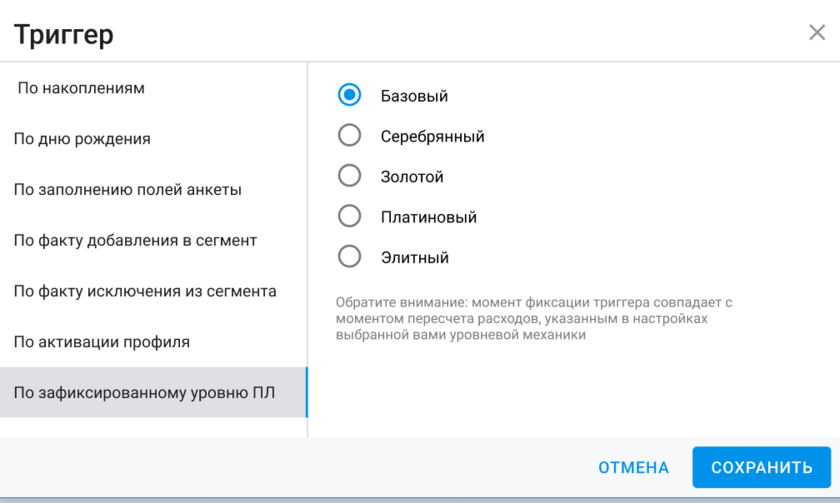
Task: Choose 'По заполнению полей анкеты' trigger
Action: (128, 190)
